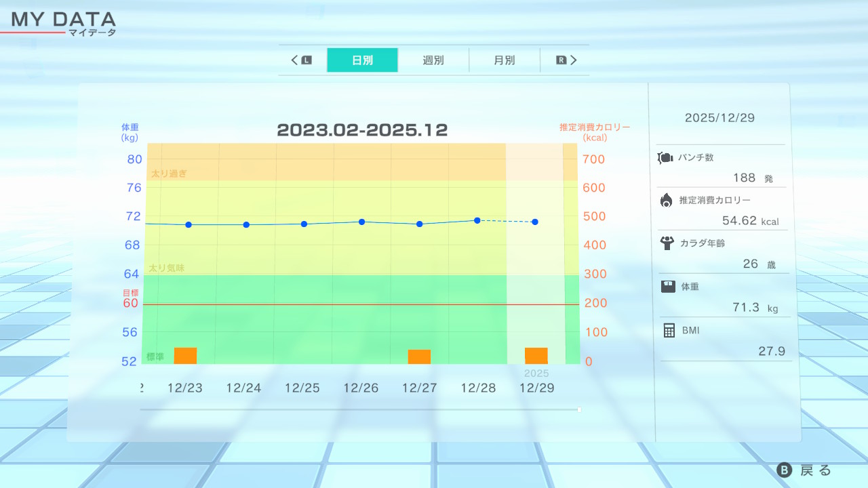
Task: Click the L shoulder button icon
Action: coord(307,60)
